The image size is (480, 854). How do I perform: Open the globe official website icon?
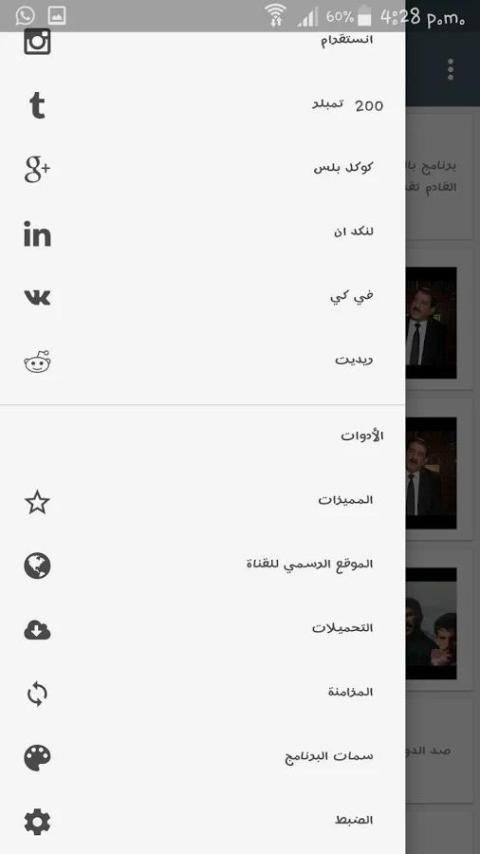click(x=37, y=566)
